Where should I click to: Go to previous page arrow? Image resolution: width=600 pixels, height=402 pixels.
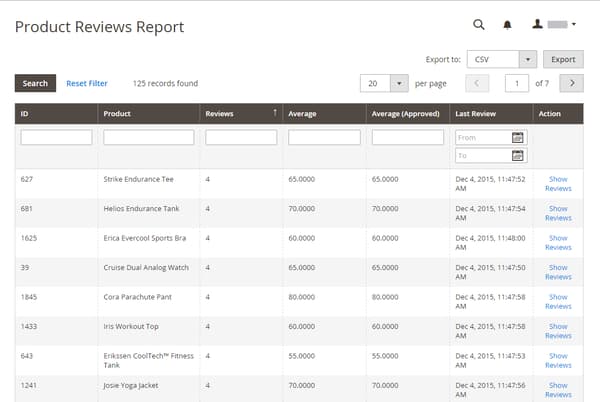point(477,84)
